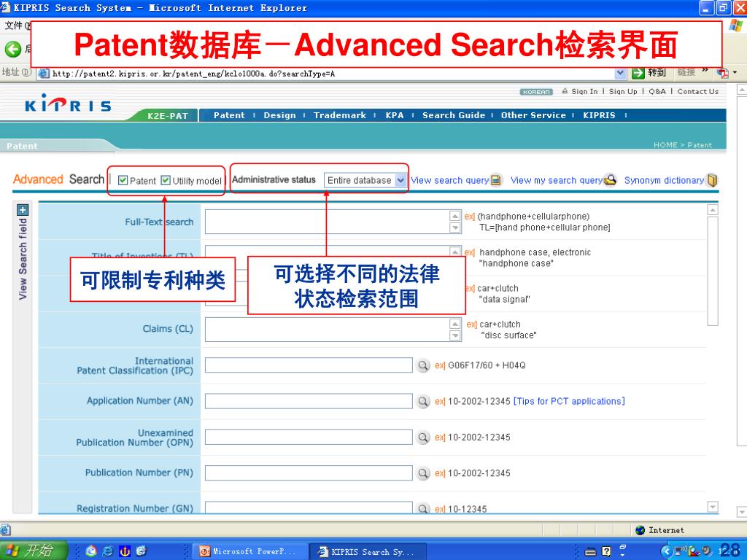This screenshot has width=747, height=560.
Task: Open the Other Service menu
Action: coord(533,115)
